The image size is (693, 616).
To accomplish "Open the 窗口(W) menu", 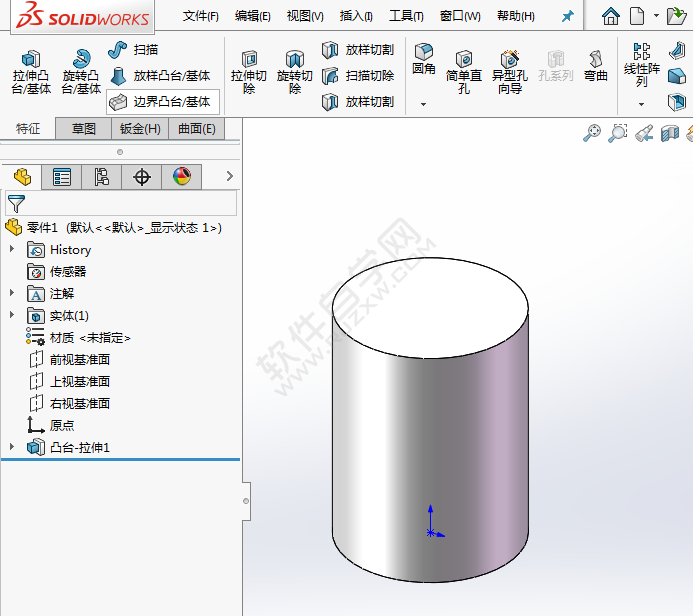I will pyautogui.click(x=460, y=16).
